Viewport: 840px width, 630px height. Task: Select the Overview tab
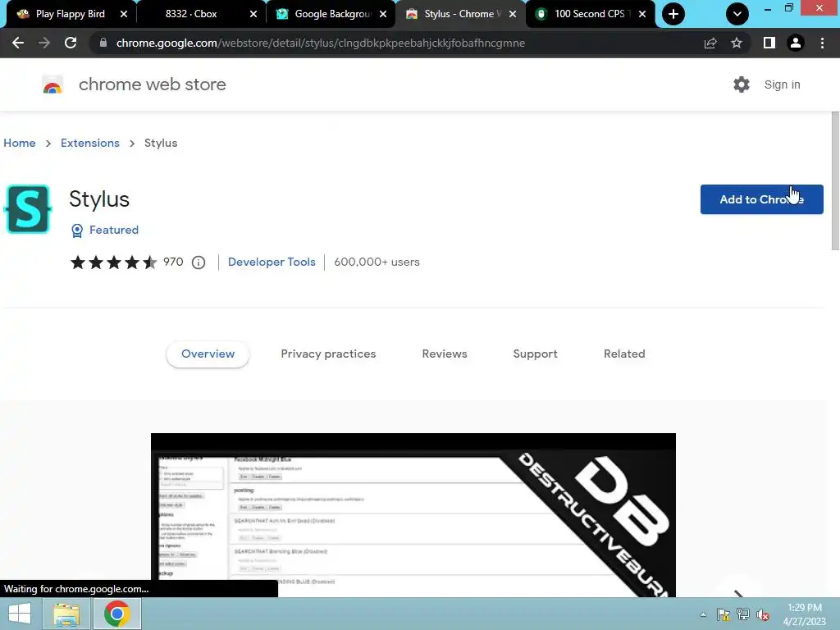coord(208,354)
